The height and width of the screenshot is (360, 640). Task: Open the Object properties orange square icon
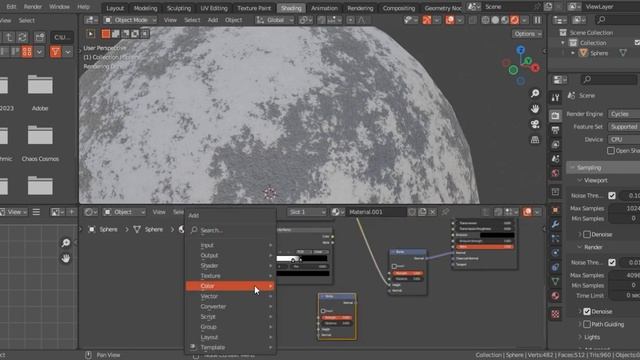click(555, 210)
